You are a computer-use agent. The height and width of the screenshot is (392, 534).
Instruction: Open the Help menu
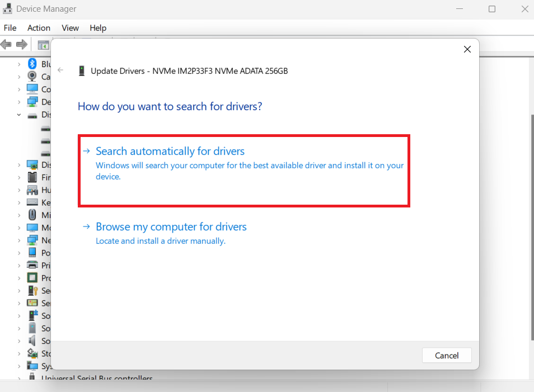[x=98, y=28]
